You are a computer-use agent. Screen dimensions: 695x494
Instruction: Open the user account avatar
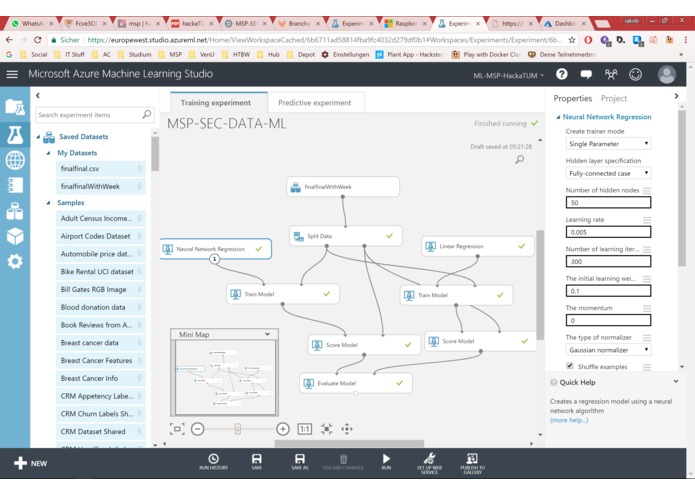pos(667,74)
